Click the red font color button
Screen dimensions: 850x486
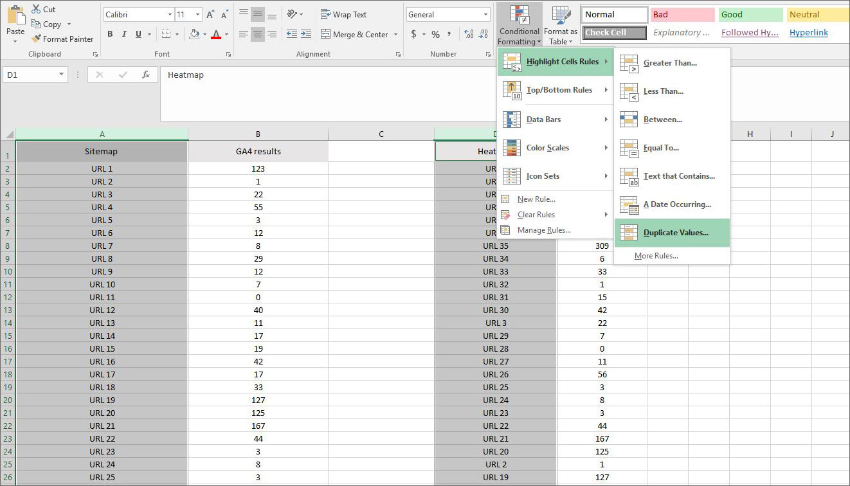(x=216, y=34)
